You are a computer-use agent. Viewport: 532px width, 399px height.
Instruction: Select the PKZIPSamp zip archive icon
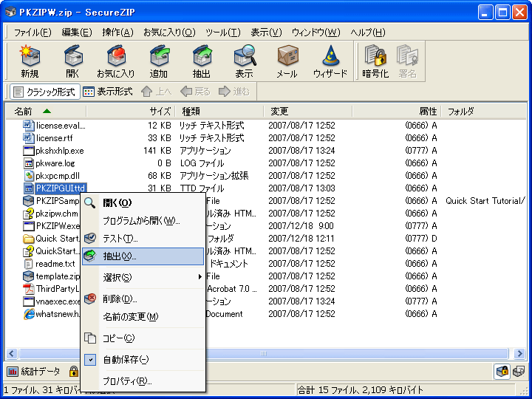coord(29,201)
